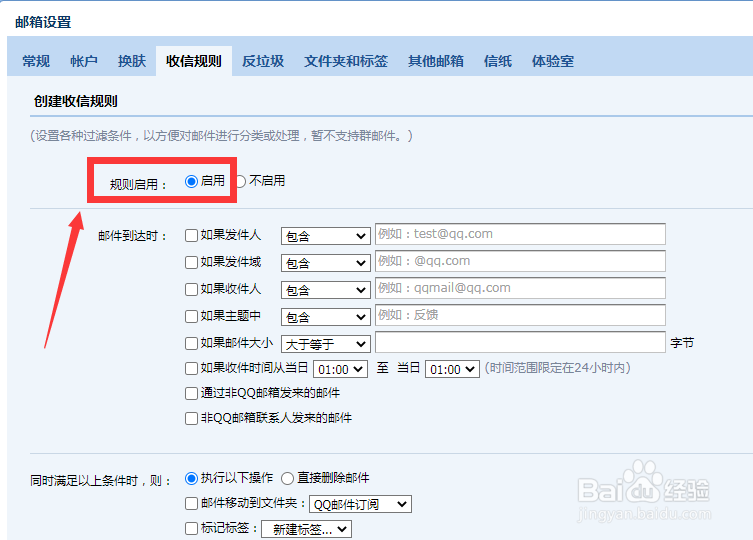Image resolution: width=753 pixels, height=540 pixels.
Task: Select the 执行以下操作 radio button
Action: click(191, 479)
